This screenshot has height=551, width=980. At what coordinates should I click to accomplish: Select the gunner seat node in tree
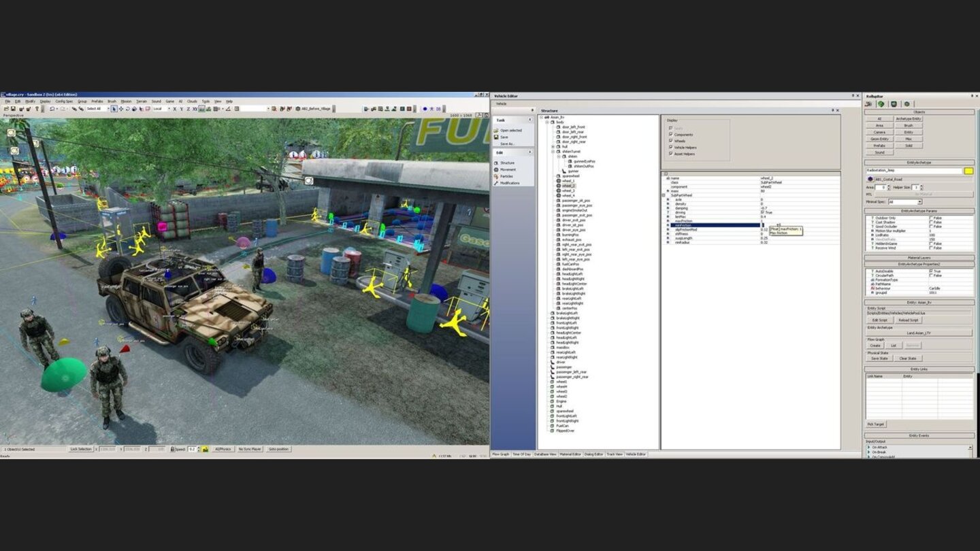572,171
